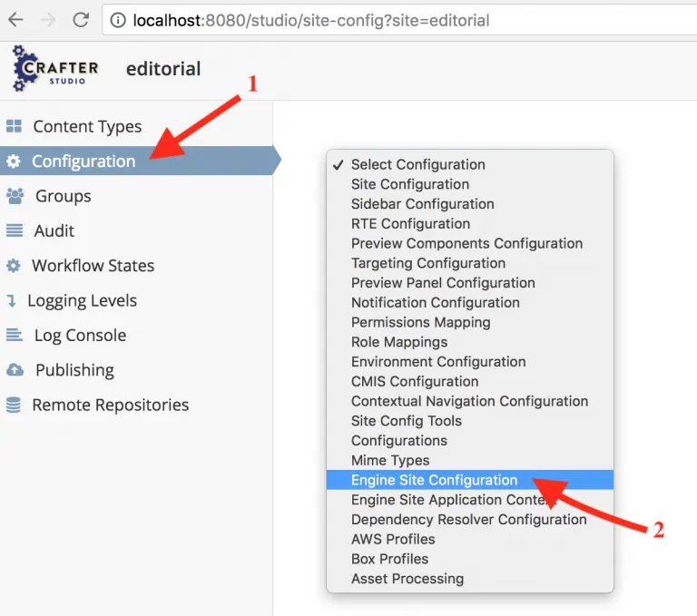Click the Content Types grid icon
Image resolution: width=697 pixels, height=616 pixels.
pyautogui.click(x=14, y=127)
